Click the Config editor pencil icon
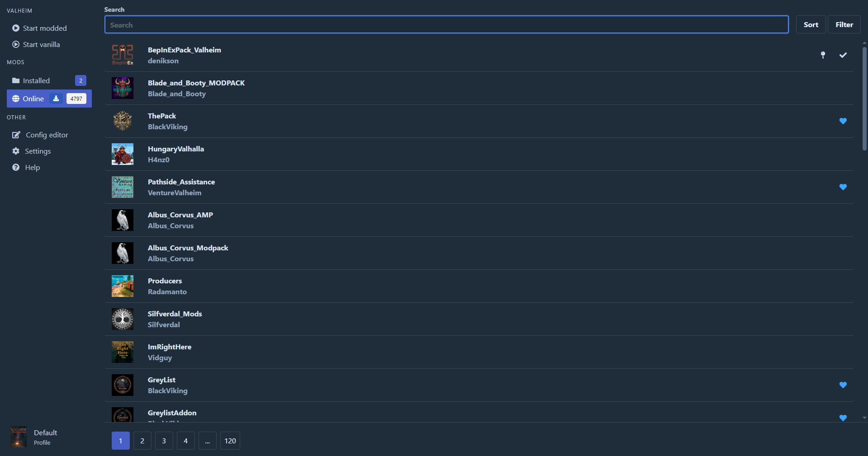Image resolution: width=868 pixels, height=456 pixels. (x=16, y=135)
